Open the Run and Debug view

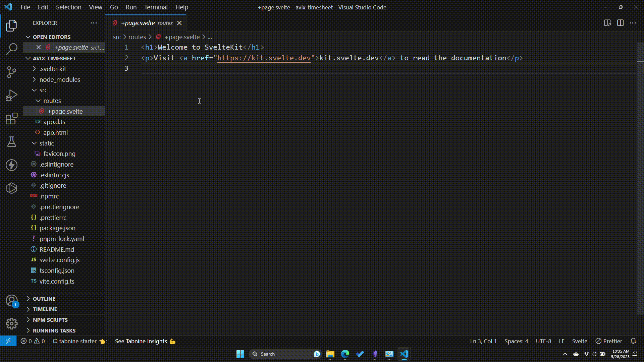(x=12, y=95)
